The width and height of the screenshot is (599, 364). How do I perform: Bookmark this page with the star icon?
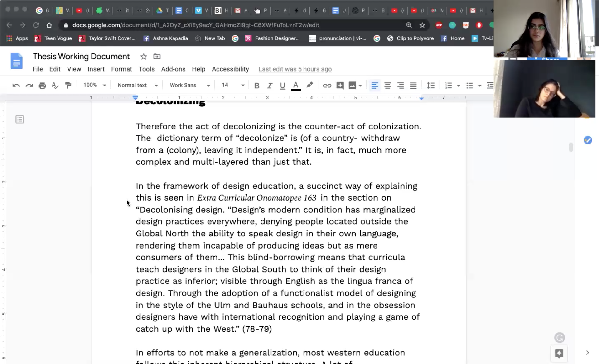tap(422, 25)
